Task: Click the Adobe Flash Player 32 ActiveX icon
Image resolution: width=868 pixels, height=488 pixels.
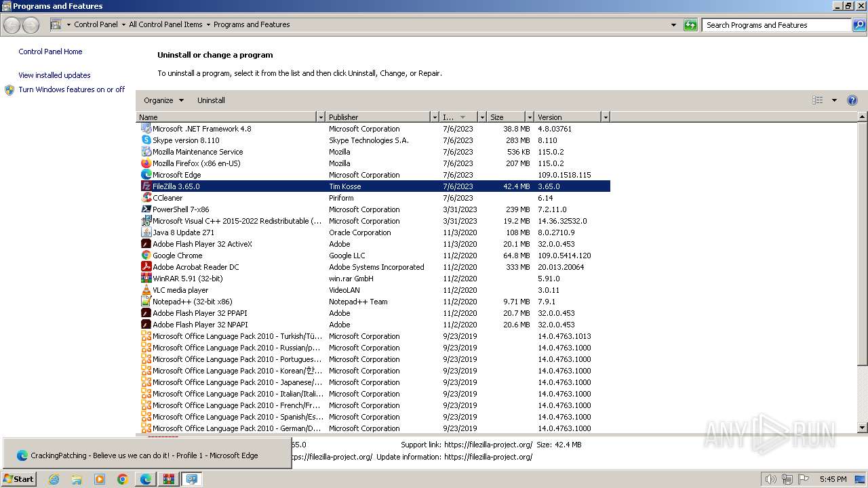Action: pyautogui.click(x=146, y=244)
